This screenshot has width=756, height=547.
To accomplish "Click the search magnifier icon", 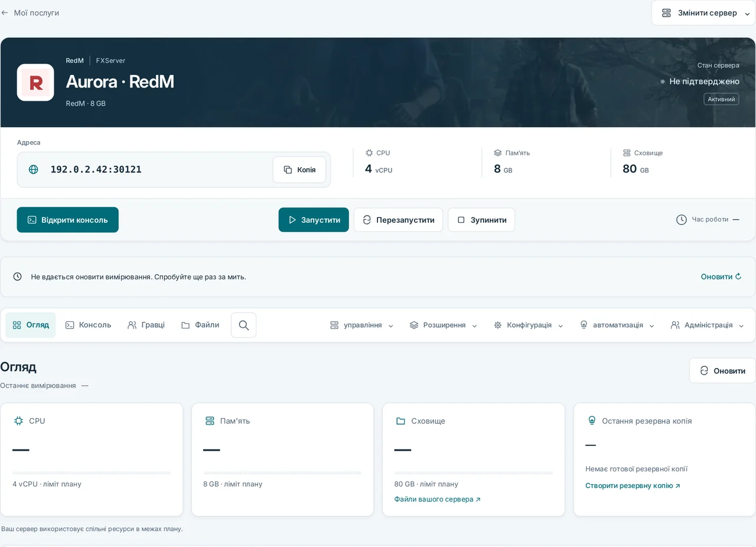I will pyautogui.click(x=244, y=325).
